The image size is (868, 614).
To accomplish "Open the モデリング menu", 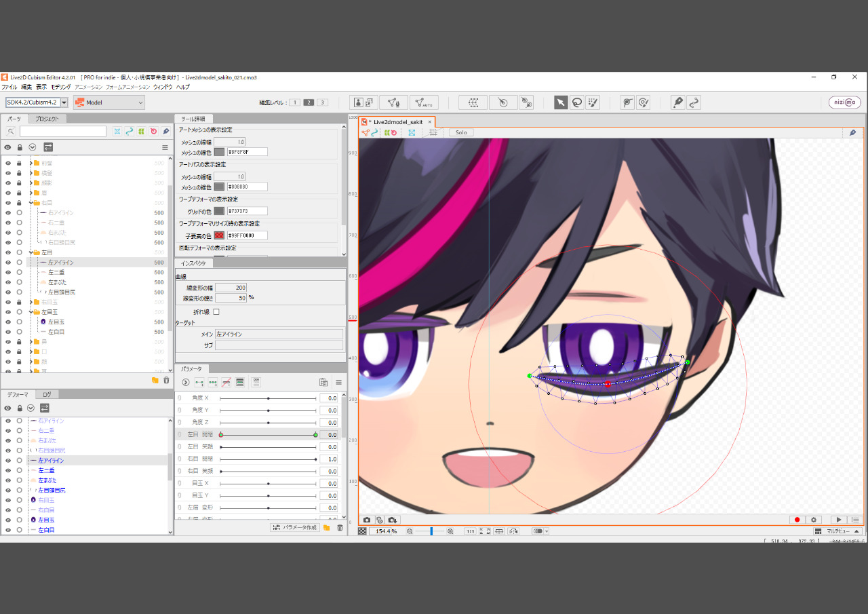I will [60, 87].
